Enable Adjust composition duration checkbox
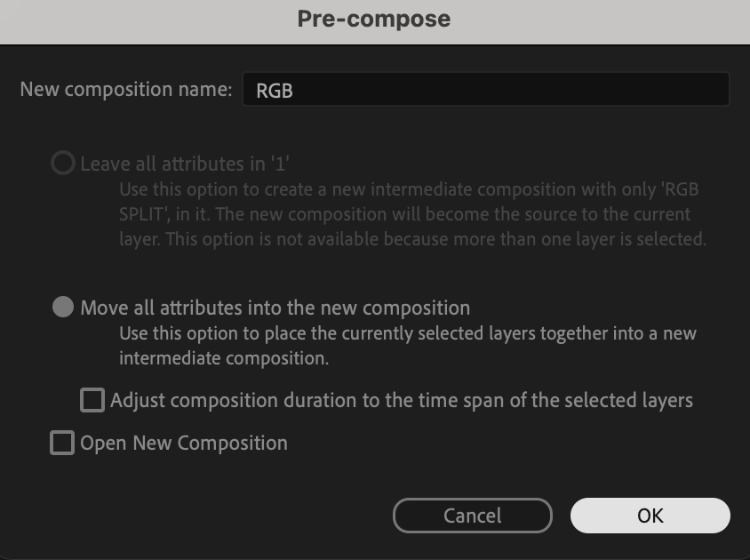 92,400
